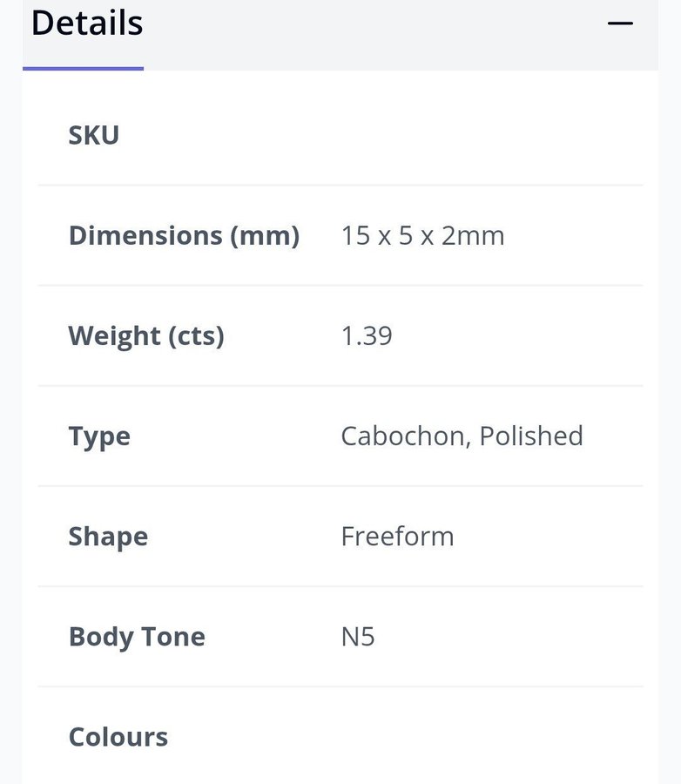Click the (cts) unit beside Weight

[x=197, y=335]
